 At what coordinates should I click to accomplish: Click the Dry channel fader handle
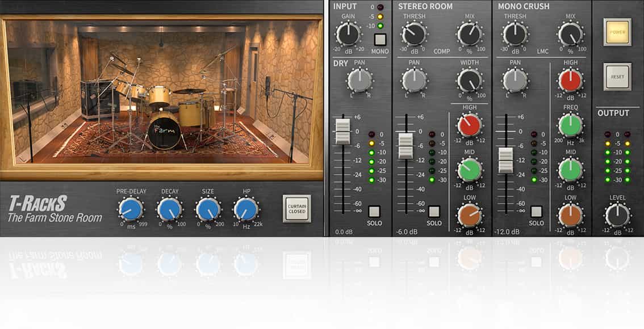(x=342, y=131)
